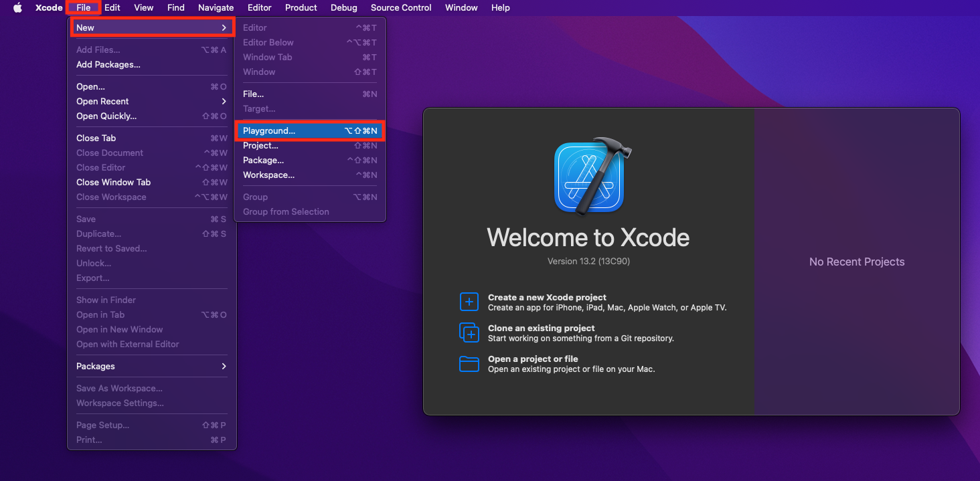Image resolution: width=980 pixels, height=481 pixels.
Task: Select Playground... from the New submenu
Action: coord(269,130)
